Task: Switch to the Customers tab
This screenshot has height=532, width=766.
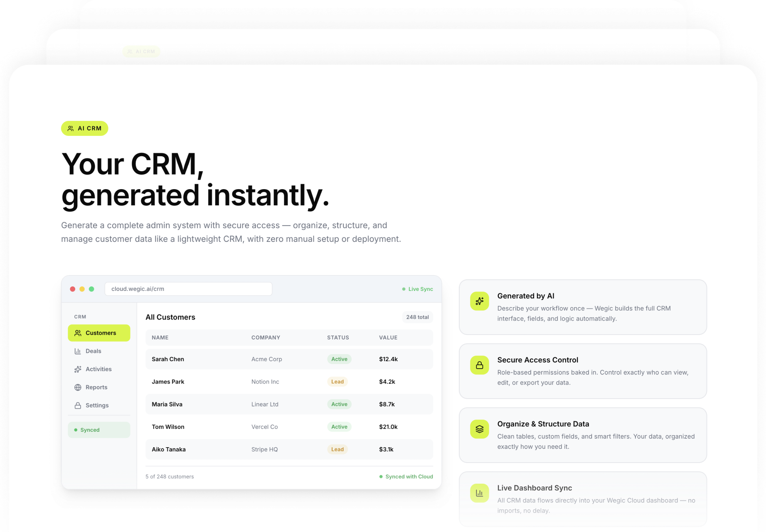Action: click(99, 333)
